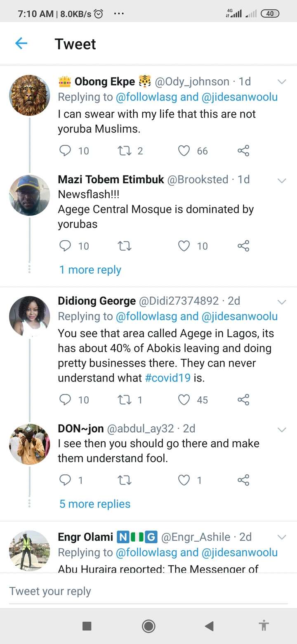The height and width of the screenshot is (644, 297).
Task: Open Didiong George's profile picture
Action: (29, 316)
